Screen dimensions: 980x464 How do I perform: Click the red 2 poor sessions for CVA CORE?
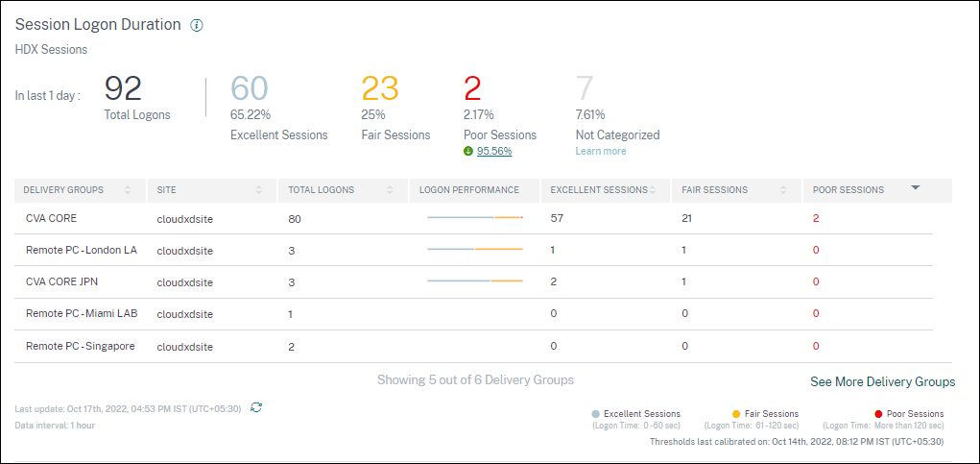pyautogui.click(x=816, y=218)
